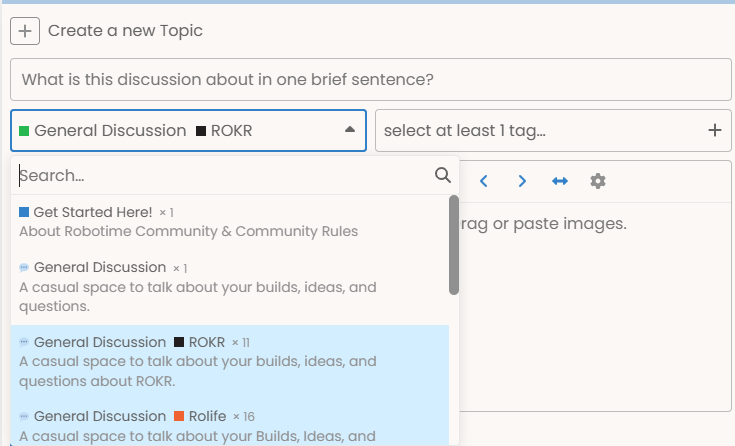Viewport: 735px width, 446px height.
Task: Open the editor gear options icon
Action: 598,181
